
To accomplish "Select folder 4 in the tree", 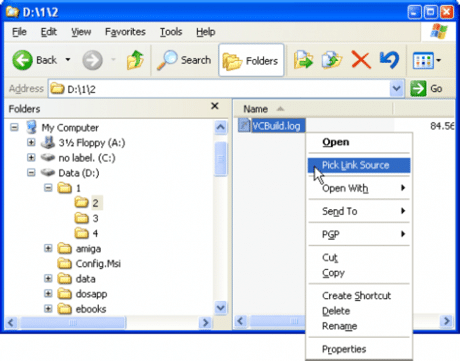I will click(95, 233).
